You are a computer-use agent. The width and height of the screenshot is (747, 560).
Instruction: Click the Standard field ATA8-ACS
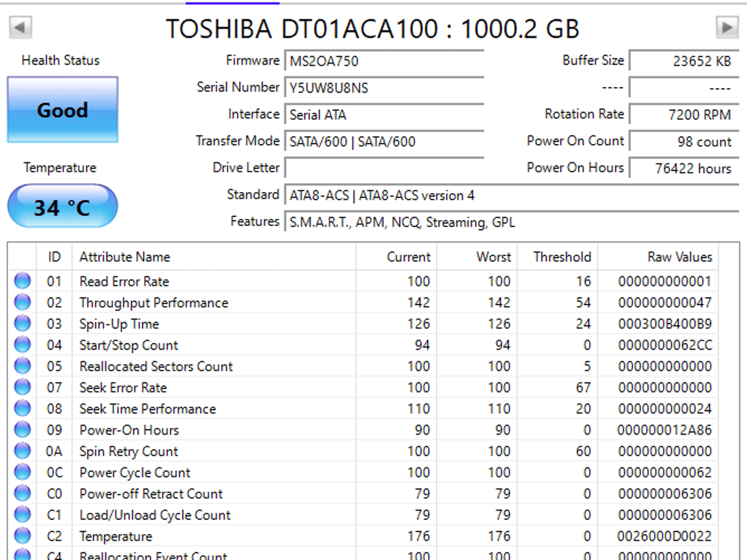512,195
